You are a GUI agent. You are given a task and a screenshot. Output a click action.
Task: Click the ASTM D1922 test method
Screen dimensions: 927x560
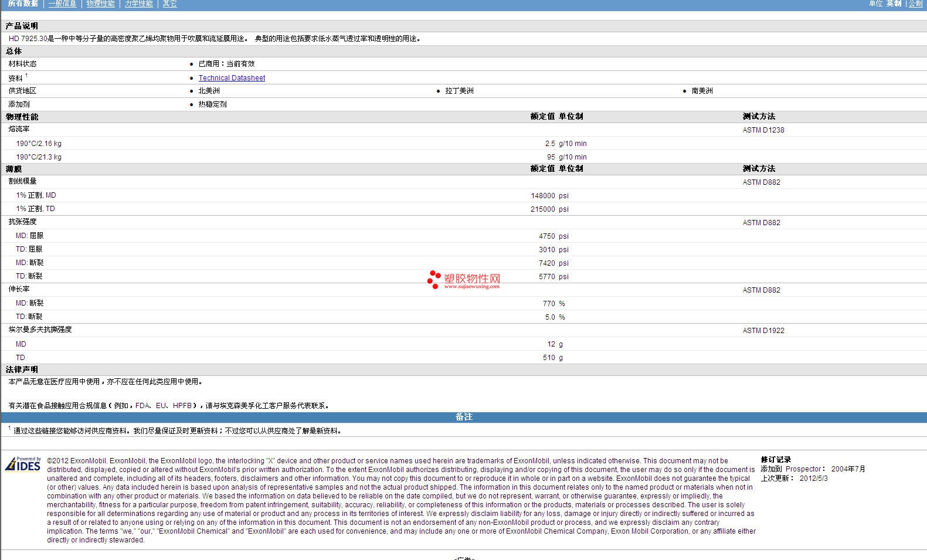click(x=763, y=331)
